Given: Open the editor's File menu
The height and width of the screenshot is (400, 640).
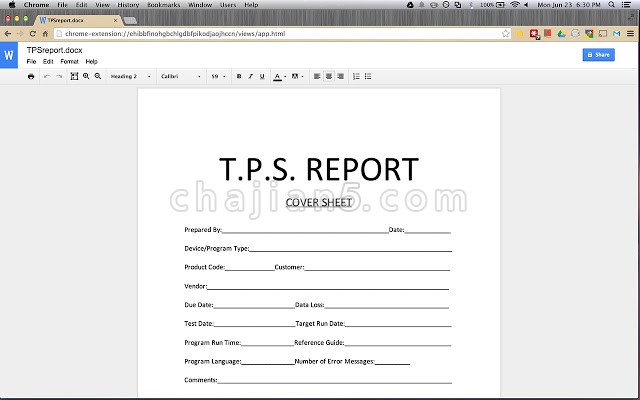Looking at the screenshot, I should [x=31, y=62].
